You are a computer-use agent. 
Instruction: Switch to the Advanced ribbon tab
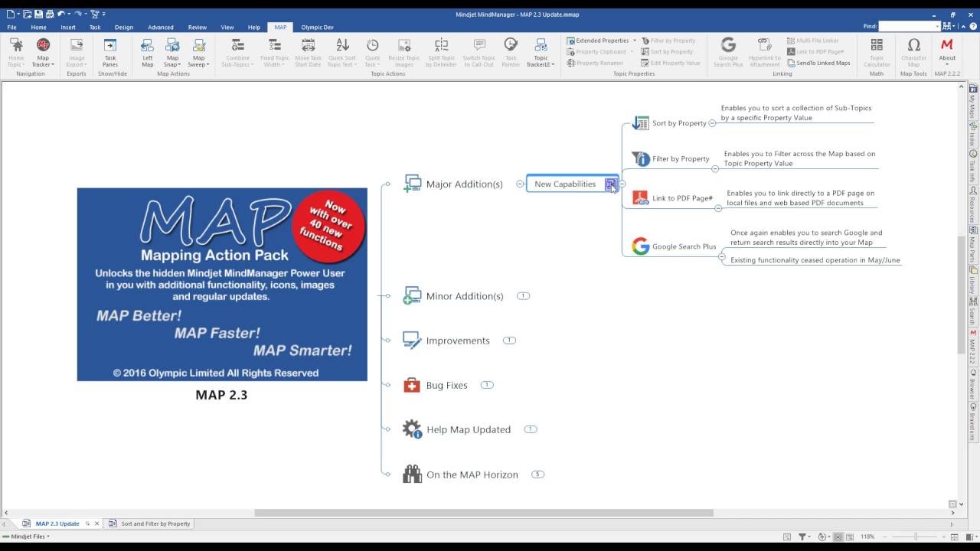(161, 27)
